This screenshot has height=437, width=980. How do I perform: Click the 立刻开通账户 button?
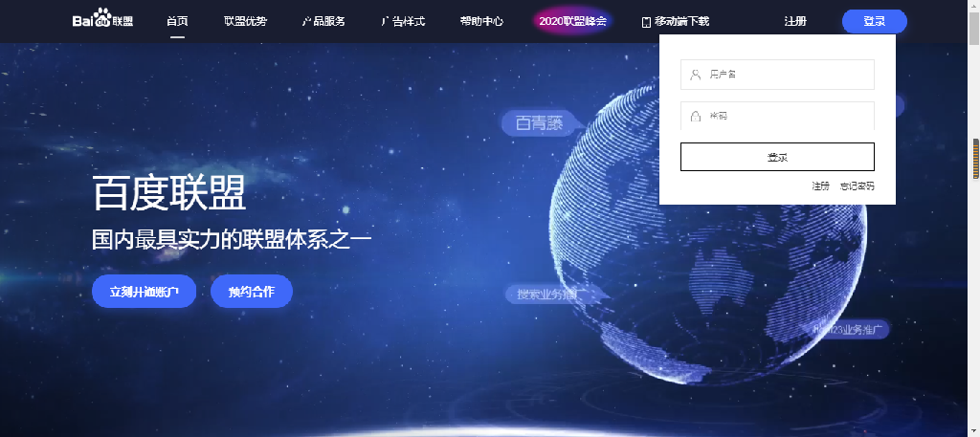coord(145,291)
